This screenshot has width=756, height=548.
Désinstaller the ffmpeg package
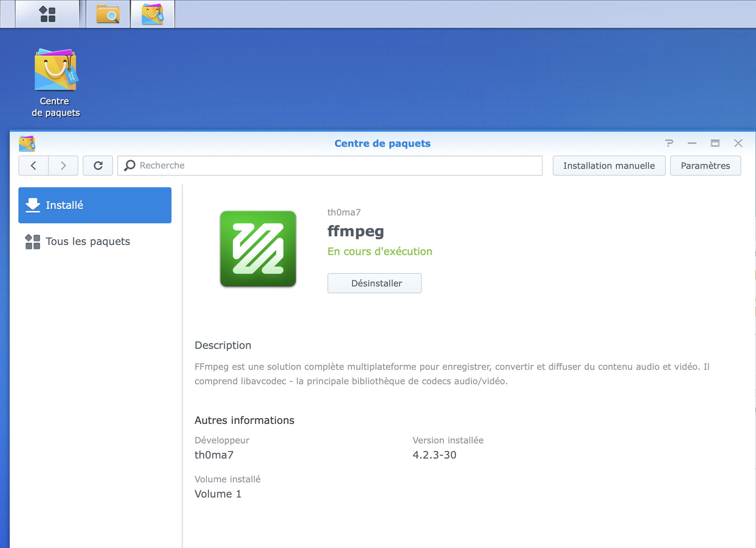tap(374, 283)
